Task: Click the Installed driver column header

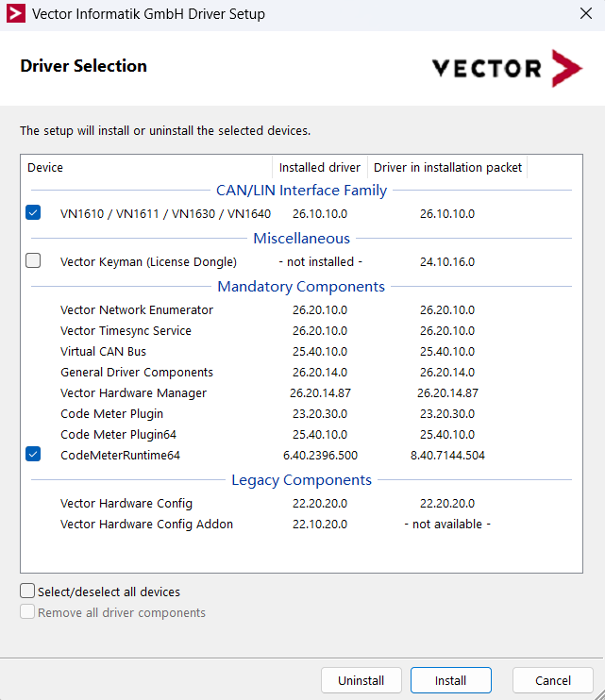Action: click(x=320, y=167)
